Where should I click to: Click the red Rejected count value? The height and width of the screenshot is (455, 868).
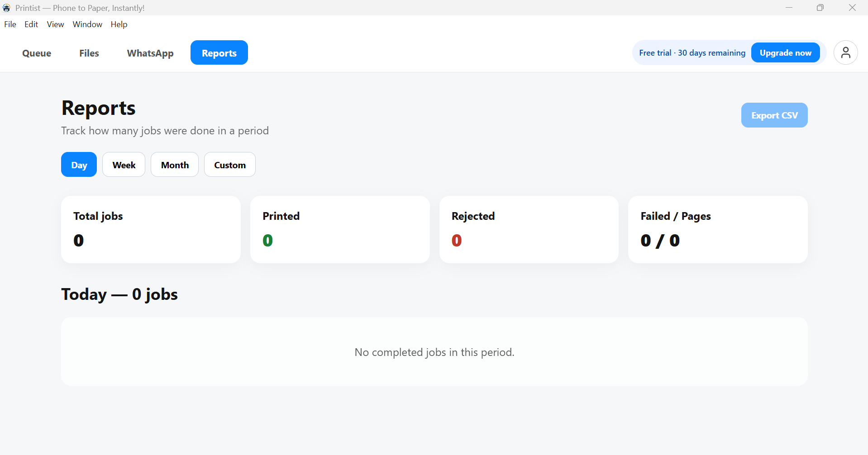coord(457,241)
